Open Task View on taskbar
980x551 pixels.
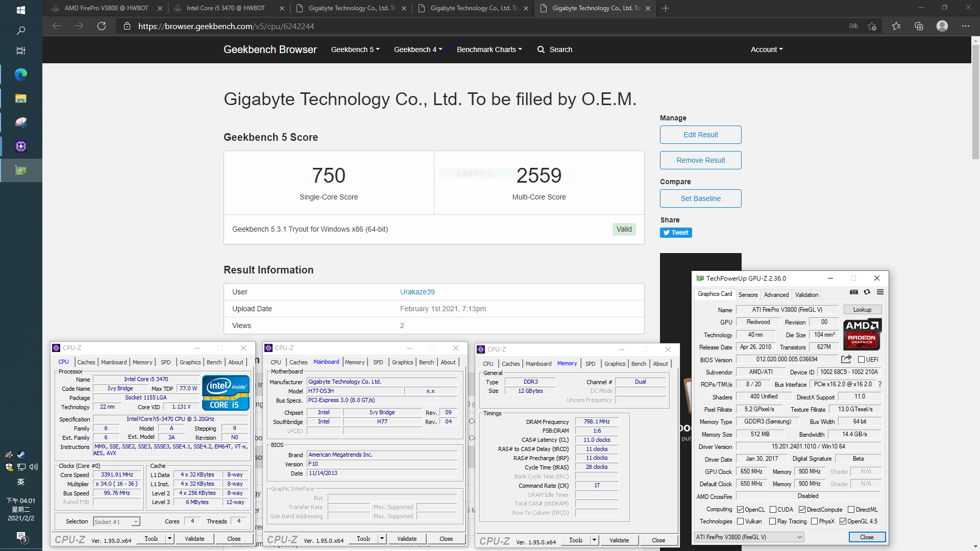tap(21, 51)
